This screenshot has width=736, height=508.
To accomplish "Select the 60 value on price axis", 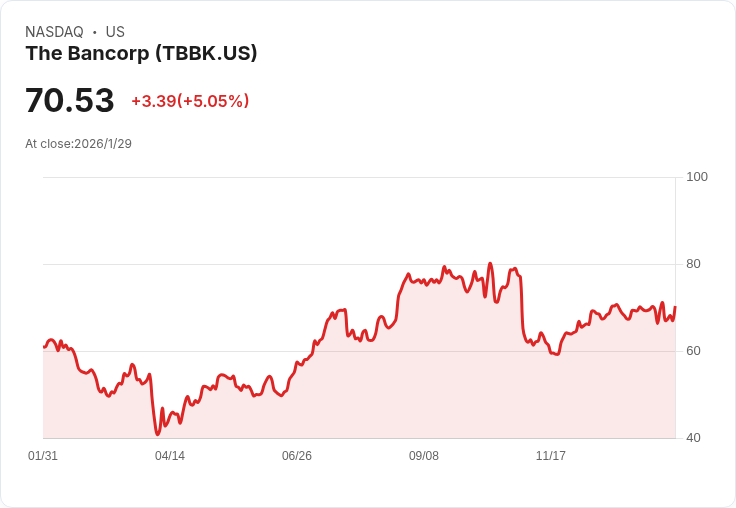I will (x=694, y=351).
